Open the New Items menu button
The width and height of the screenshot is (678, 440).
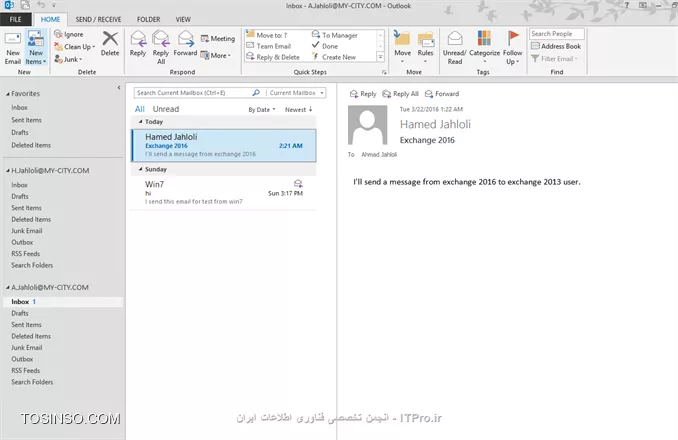coord(36,48)
